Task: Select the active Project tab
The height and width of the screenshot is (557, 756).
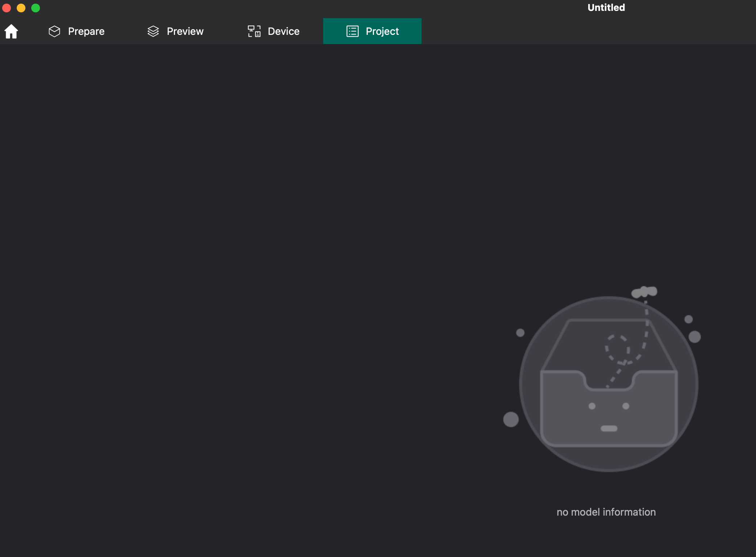Action: click(x=382, y=31)
